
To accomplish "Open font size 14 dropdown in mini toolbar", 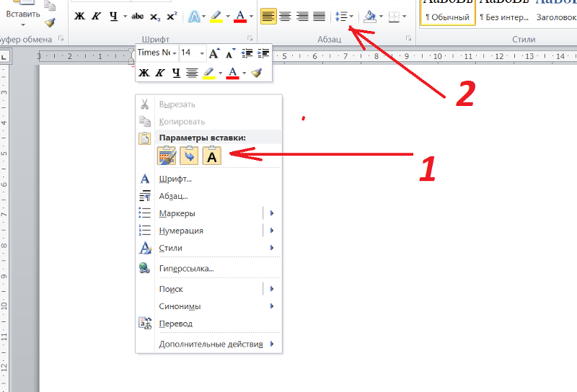I will point(202,53).
